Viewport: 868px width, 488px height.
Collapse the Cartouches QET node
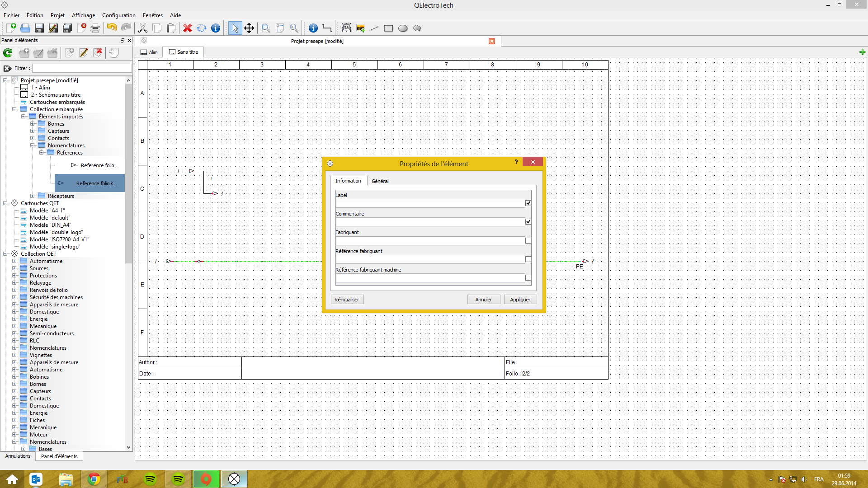point(5,203)
